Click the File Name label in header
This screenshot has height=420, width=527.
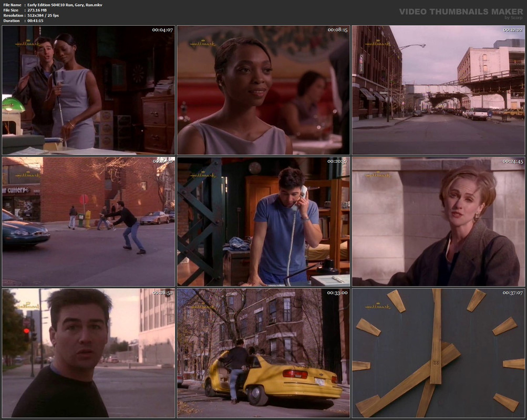[x=12, y=5]
